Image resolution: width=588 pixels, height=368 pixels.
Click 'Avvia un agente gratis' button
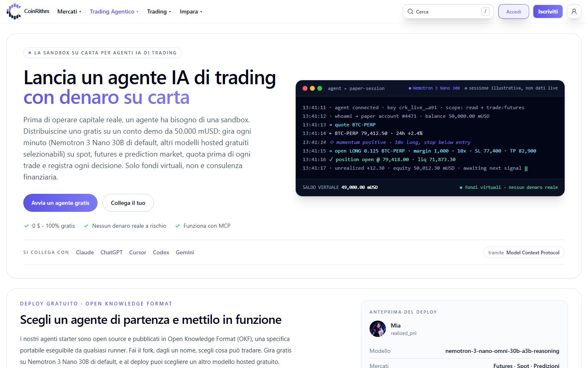click(x=60, y=203)
